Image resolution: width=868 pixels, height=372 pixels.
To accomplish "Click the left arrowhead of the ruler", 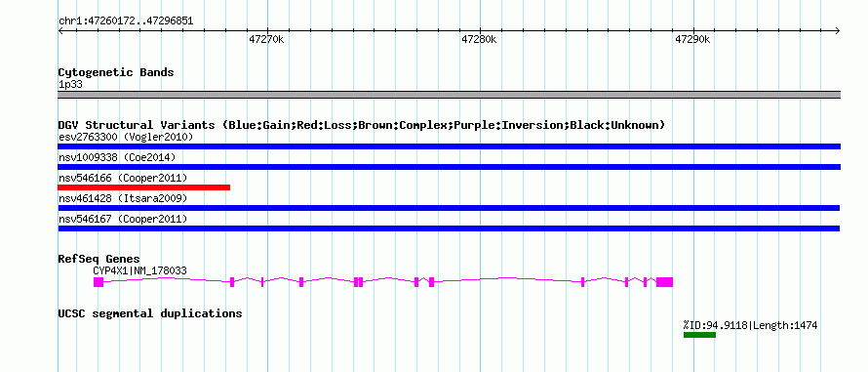I will pos(60,30).
